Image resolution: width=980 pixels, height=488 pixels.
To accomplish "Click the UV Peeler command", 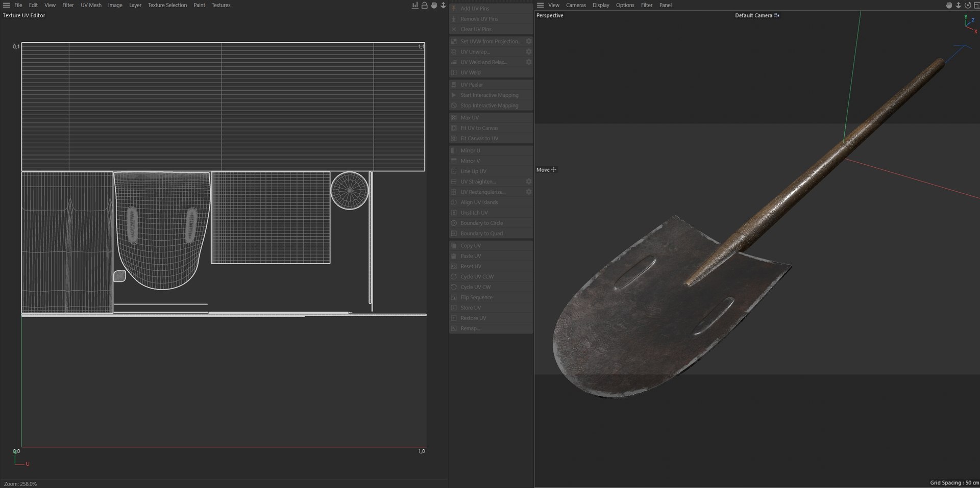I will [x=491, y=85].
